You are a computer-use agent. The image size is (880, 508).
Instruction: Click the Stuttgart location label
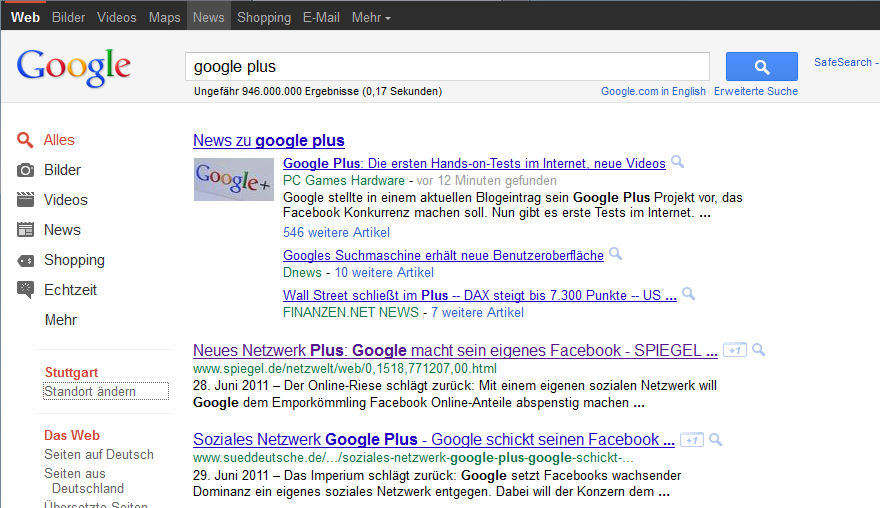[71, 373]
